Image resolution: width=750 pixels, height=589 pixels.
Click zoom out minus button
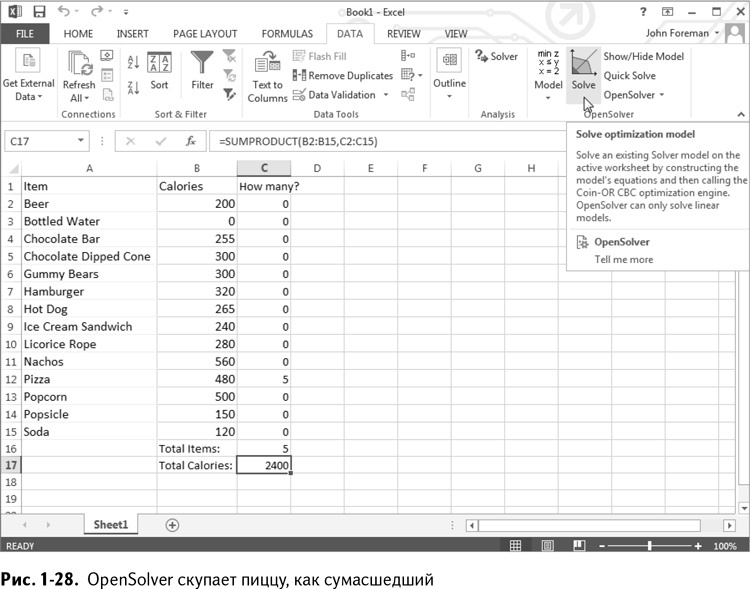tap(602, 546)
